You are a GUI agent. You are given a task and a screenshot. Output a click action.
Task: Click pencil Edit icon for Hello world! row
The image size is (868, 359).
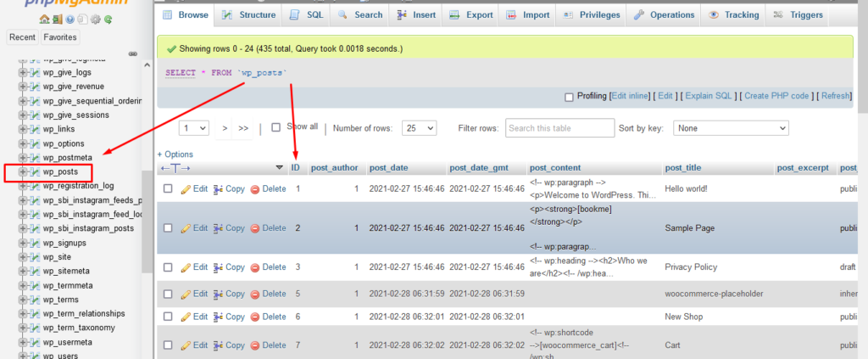click(186, 189)
